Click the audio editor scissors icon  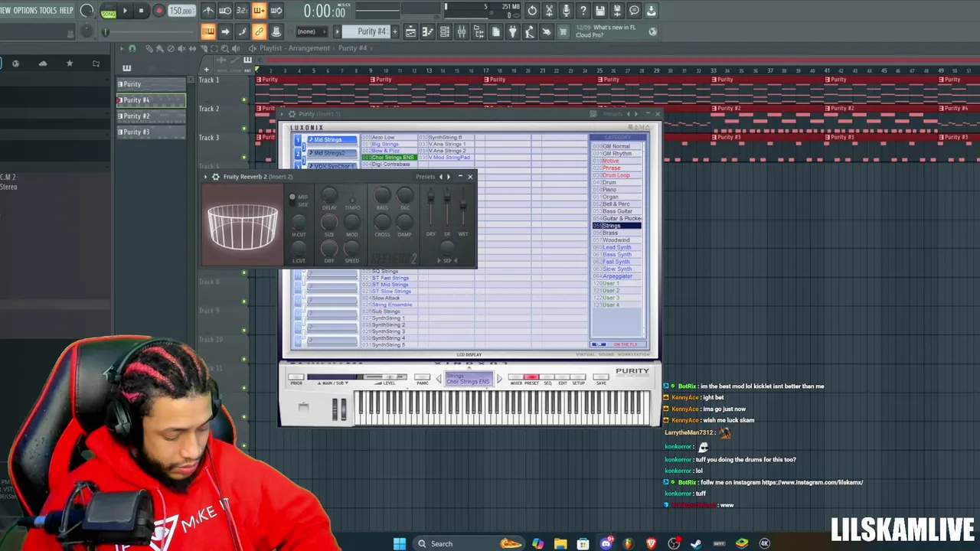point(549,11)
